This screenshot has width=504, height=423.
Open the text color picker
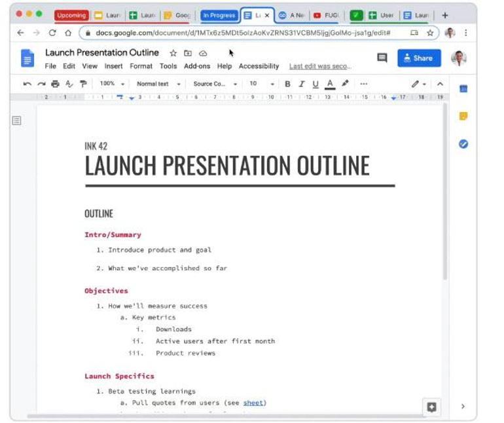point(330,84)
